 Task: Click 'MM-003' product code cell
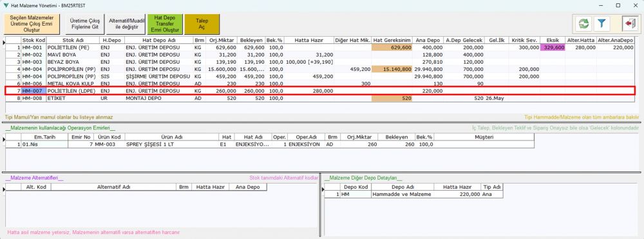109,144
